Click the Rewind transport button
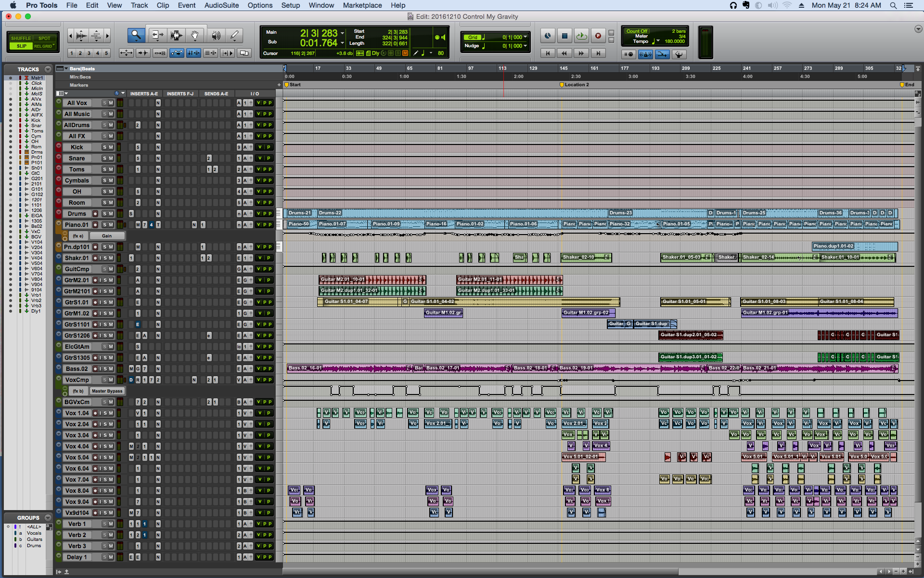This screenshot has height=578, width=924. pos(565,53)
